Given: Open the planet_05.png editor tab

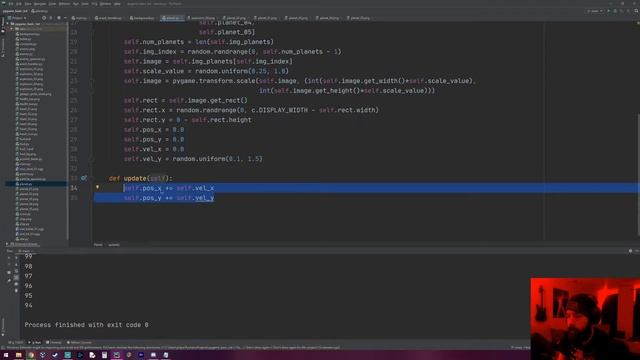Looking at the screenshot, I should click(x=359, y=18).
